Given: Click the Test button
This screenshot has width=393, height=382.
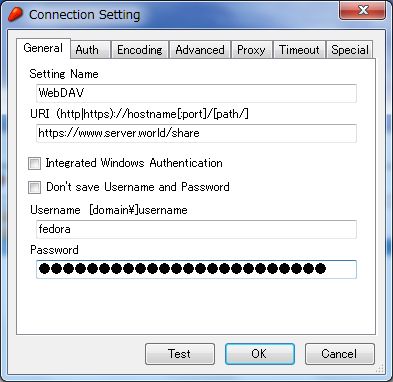Looking at the screenshot, I should [x=180, y=354].
